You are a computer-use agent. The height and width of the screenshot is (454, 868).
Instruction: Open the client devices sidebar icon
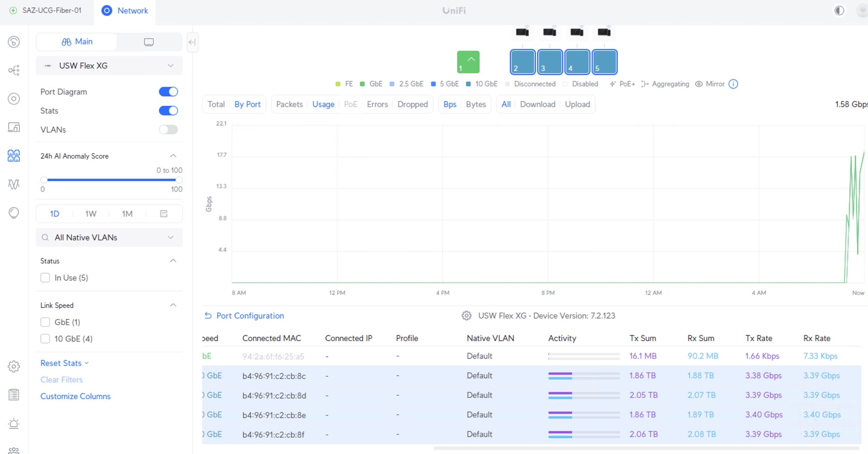pos(14,127)
